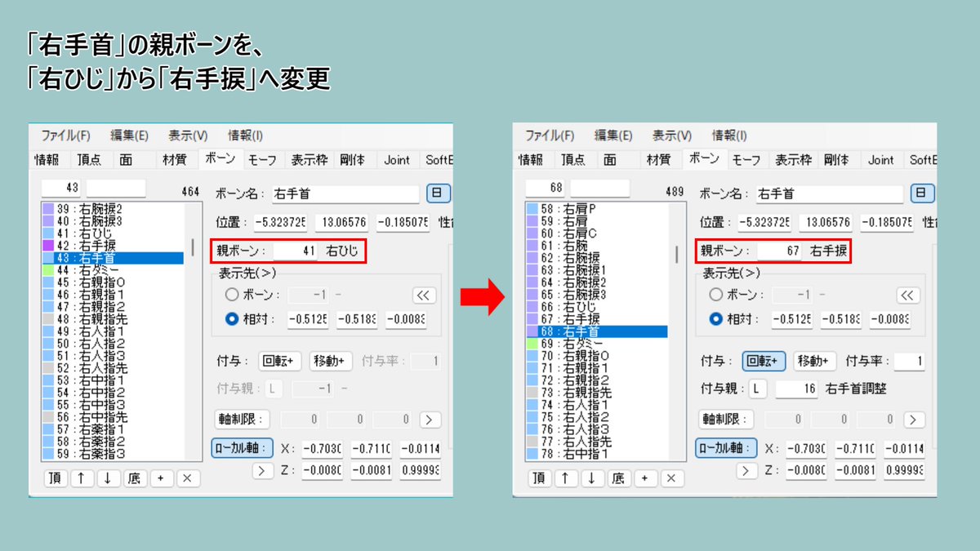980x551 pixels.
Task: Click 日 language button in 489-bone window
Action: (x=921, y=193)
